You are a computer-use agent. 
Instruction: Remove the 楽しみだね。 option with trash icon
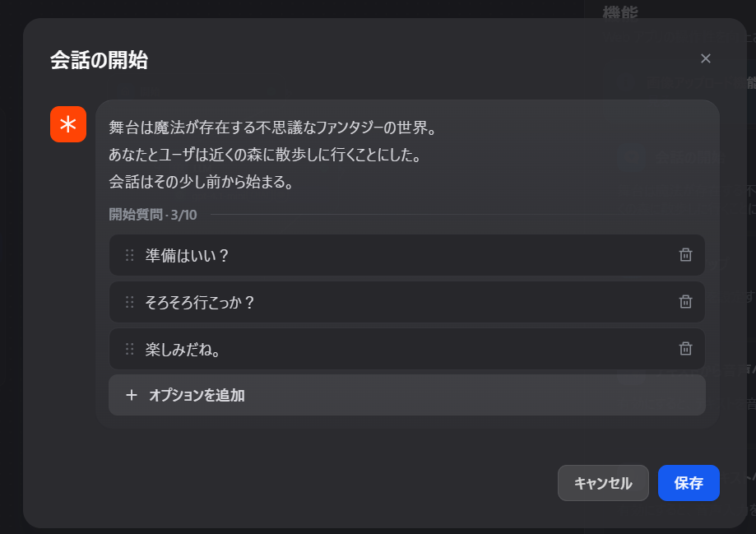685,349
